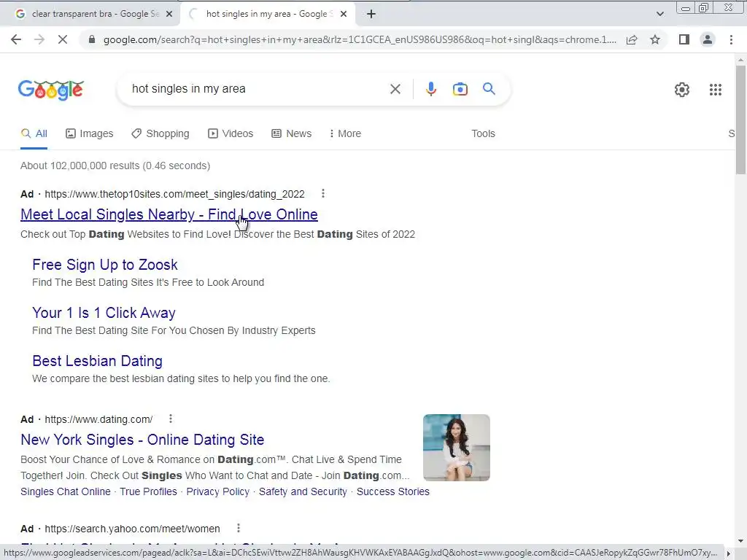Click the thetop10sites.com ad URL text
The width and height of the screenshot is (747, 560).
(174, 194)
